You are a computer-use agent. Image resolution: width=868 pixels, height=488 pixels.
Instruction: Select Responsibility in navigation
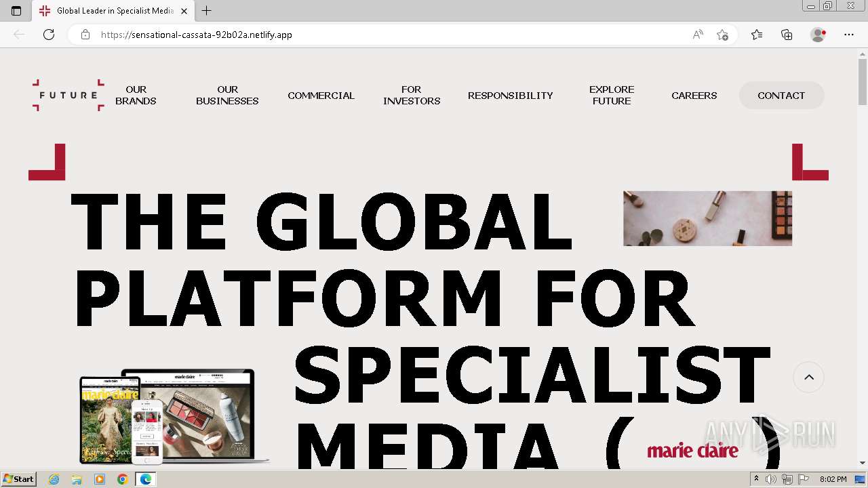point(511,96)
